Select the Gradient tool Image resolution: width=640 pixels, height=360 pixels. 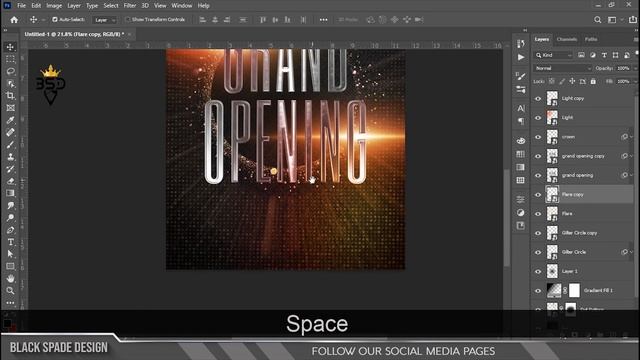(x=10, y=193)
